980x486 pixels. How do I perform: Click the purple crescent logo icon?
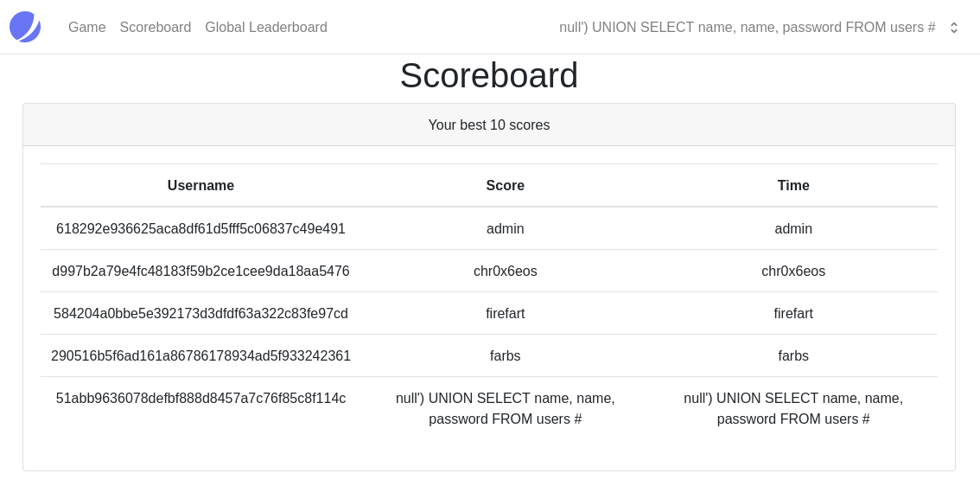25,27
